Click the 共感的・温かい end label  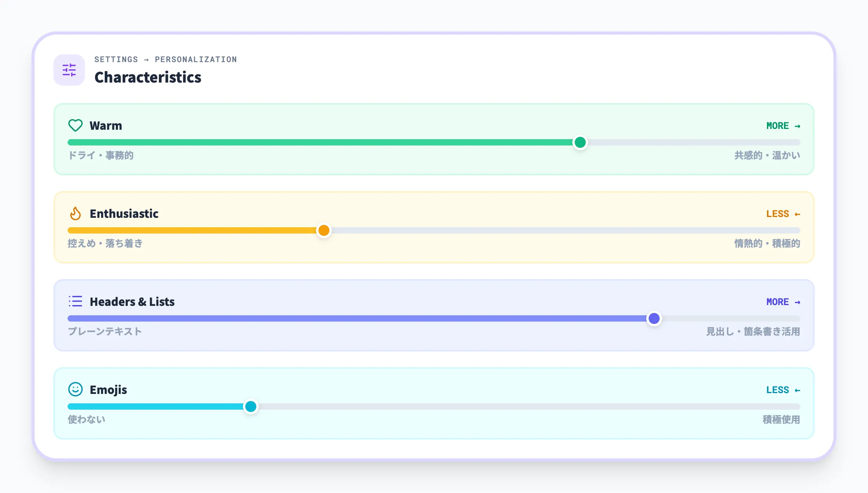tap(767, 155)
